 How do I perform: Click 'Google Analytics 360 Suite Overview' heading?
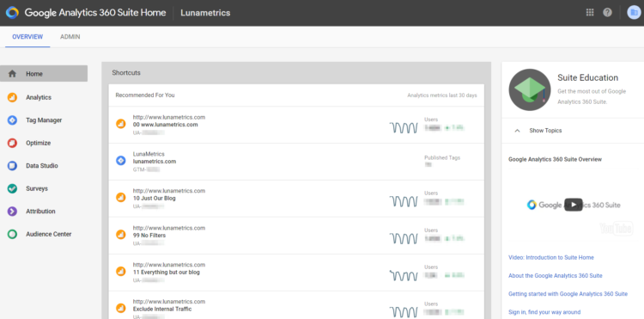pos(556,160)
